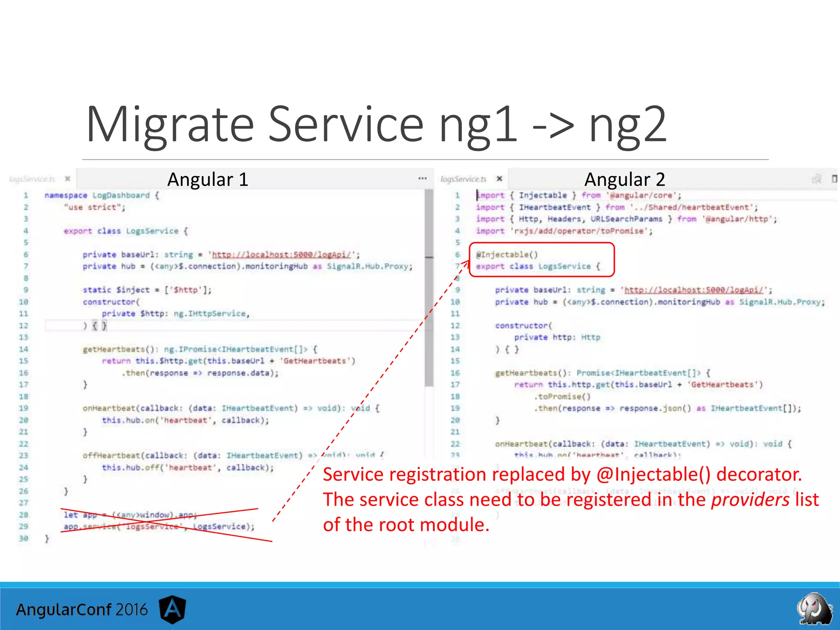Viewport: 840px width, 630px height.
Task: Open the localhost URL in Angular 1 code
Action: [x=281, y=255]
